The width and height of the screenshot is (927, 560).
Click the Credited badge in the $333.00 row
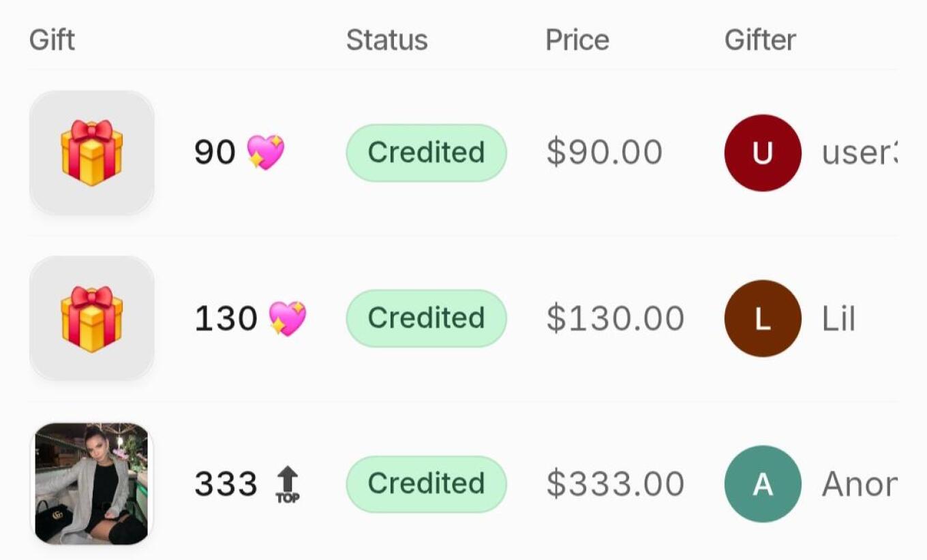[x=426, y=484]
